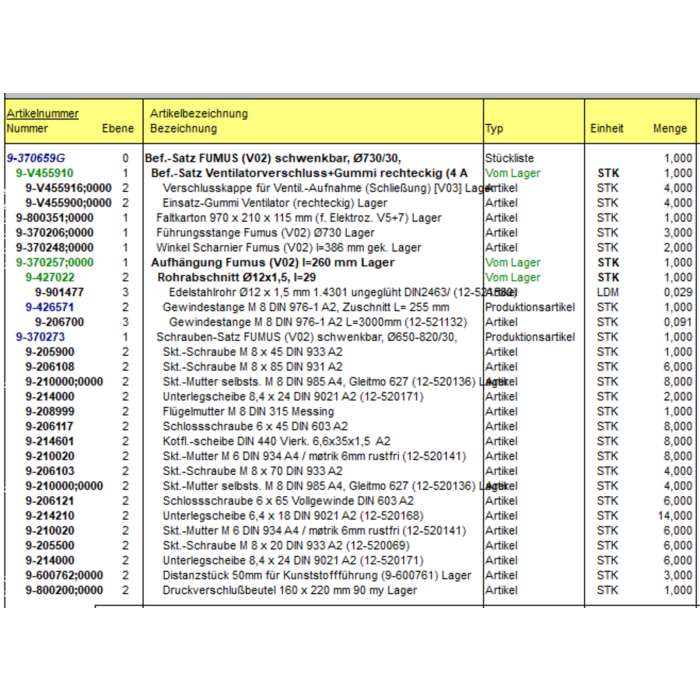Select article 9-206103
The width and height of the screenshot is (700, 700).
50,471
